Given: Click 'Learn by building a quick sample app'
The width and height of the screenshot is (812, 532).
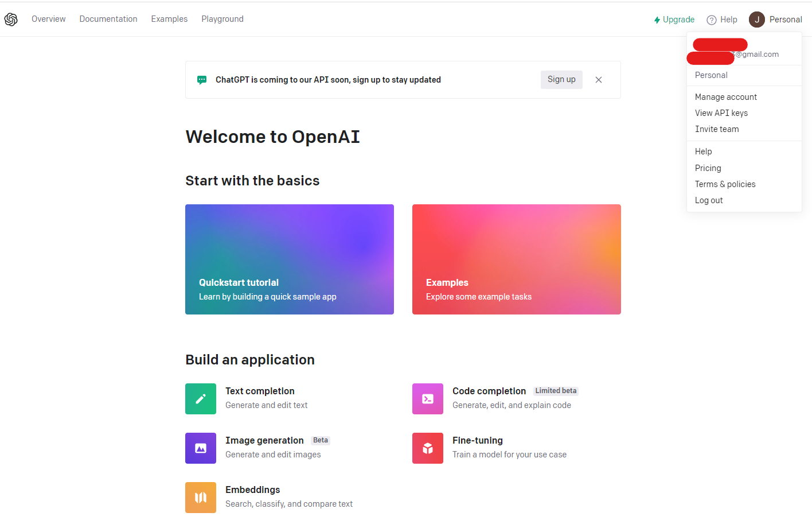Looking at the screenshot, I should tap(268, 297).
